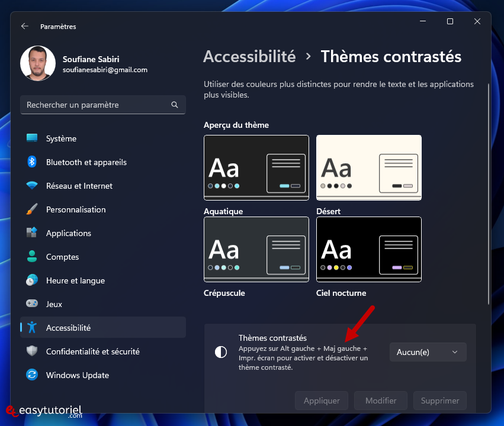Image resolution: width=504 pixels, height=426 pixels.
Task: Click the Aquatique theme preview
Action: (x=256, y=167)
